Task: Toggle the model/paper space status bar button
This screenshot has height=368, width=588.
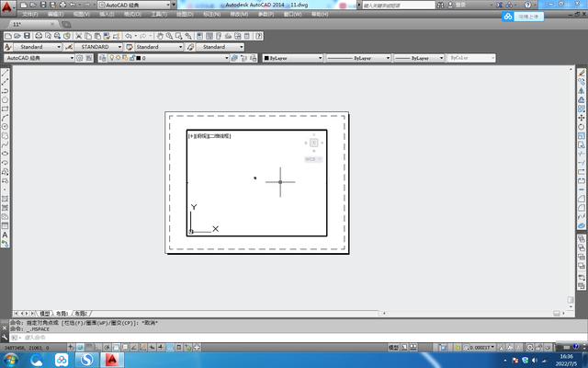Action: [393, 349]
